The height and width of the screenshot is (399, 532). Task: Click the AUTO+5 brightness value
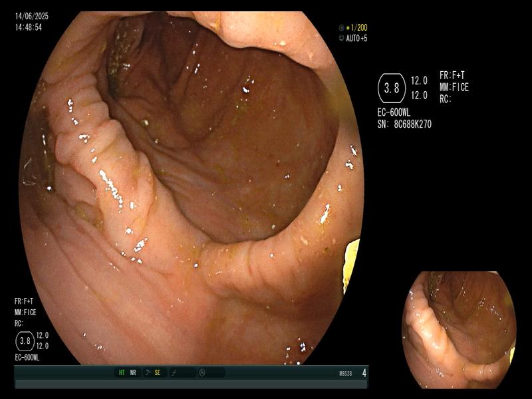pos(356,39)
